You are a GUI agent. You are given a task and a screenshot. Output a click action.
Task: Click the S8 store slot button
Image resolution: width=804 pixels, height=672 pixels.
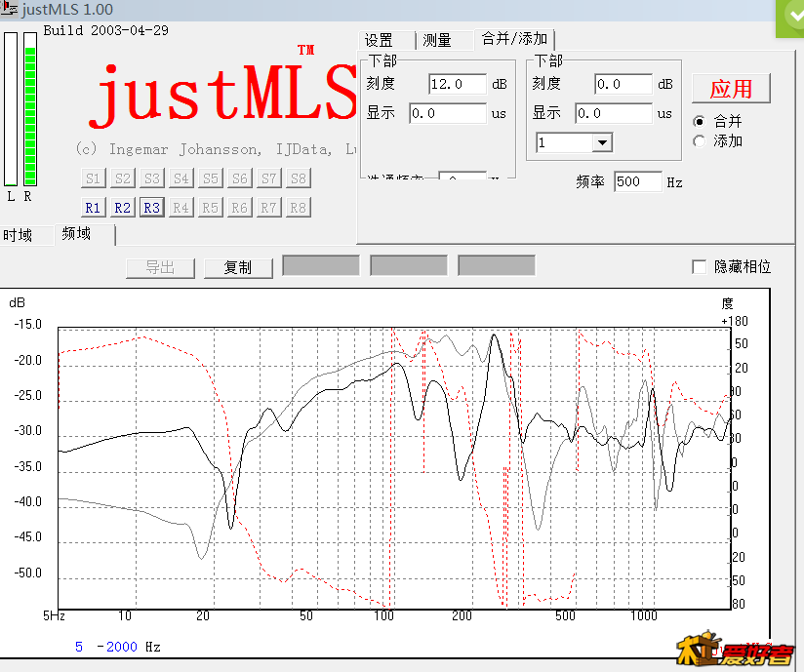pyautogui.click(x=299, y=178)
